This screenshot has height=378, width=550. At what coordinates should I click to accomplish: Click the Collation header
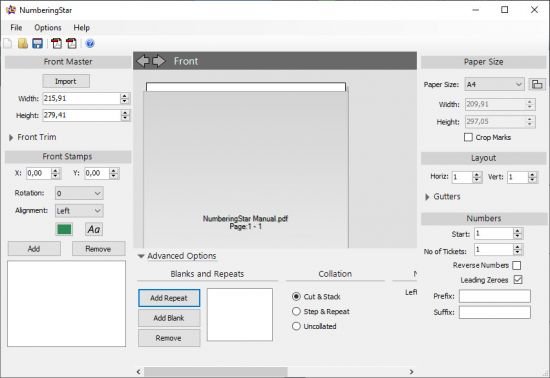335,274
